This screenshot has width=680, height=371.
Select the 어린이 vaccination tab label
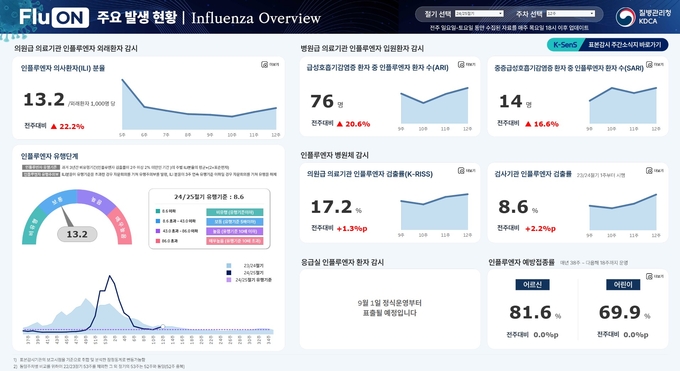(x=623, y=285)
